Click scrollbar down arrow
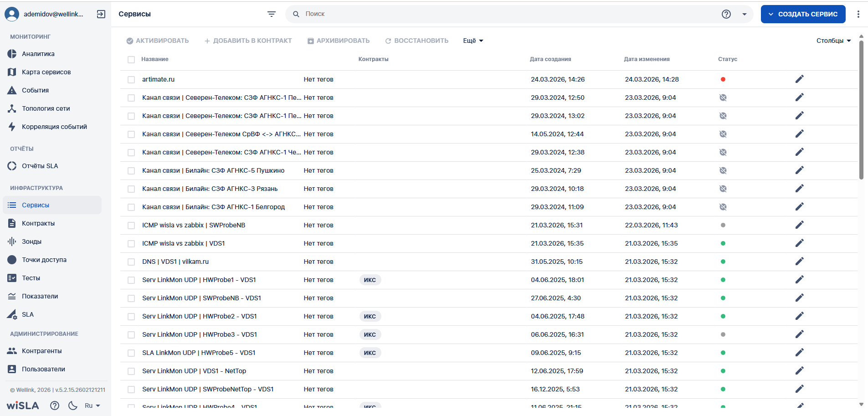 [861, 404]
